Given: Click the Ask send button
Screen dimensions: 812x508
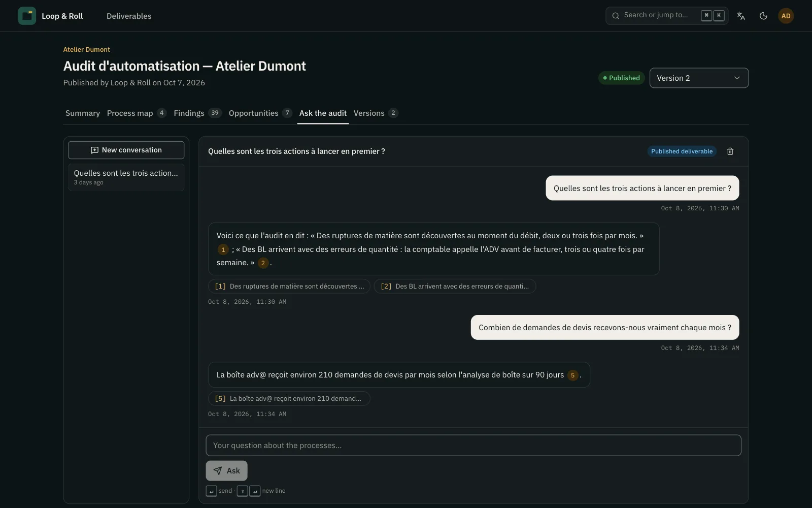Looking at the screenshot, I should point(226,471).
